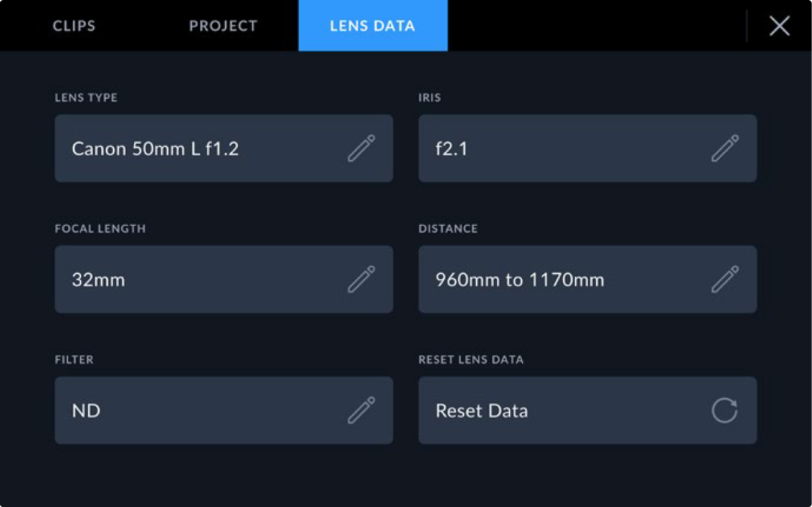This screenshot has height=507, width=812.
Task: Close the lens data panel with X
Action: 779,26
